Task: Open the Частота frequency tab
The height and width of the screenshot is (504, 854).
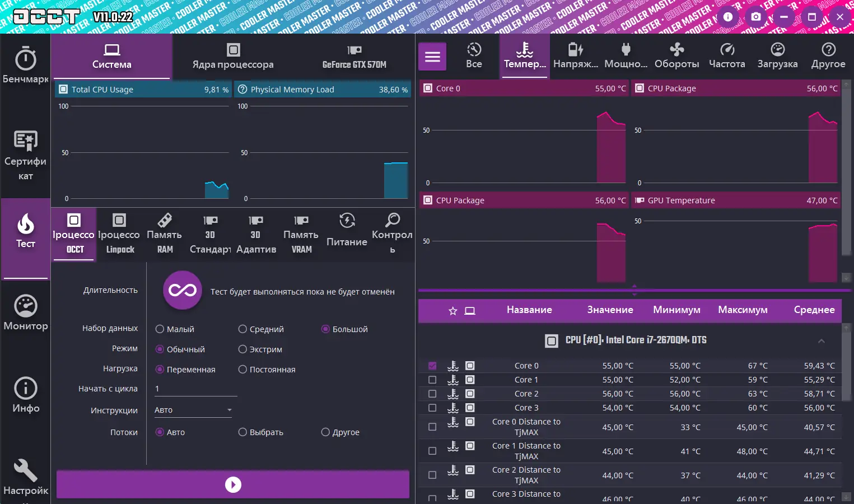Action: click(x=727, y=56)
